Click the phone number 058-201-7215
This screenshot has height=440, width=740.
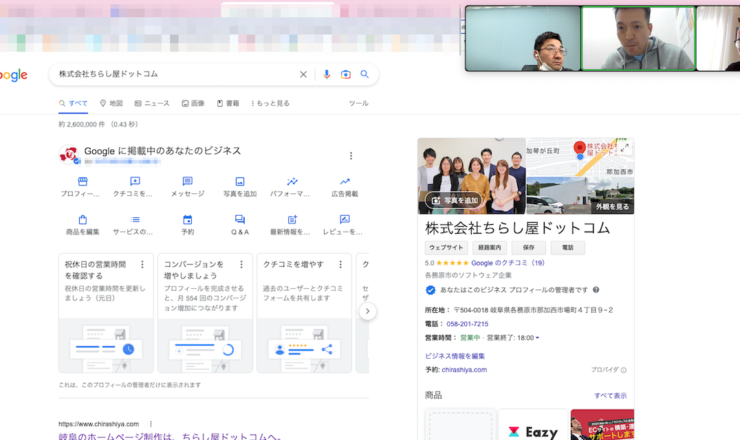467,324
